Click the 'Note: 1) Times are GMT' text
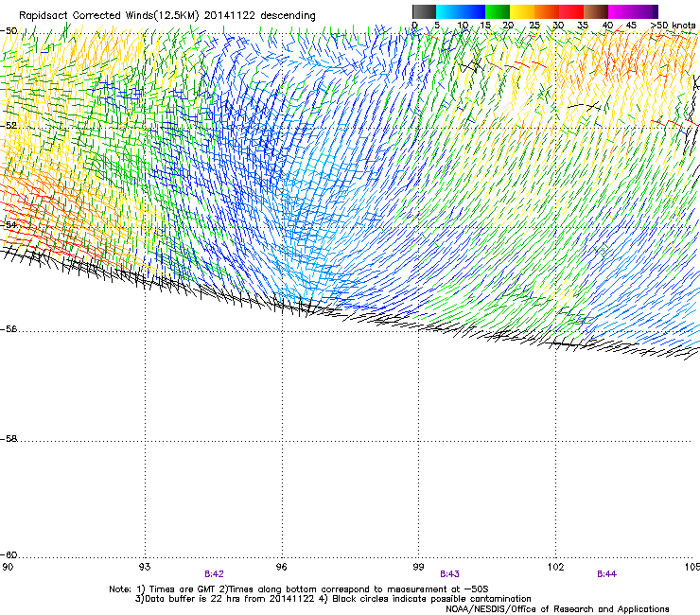Screen dimensions: 700x615 163,589
